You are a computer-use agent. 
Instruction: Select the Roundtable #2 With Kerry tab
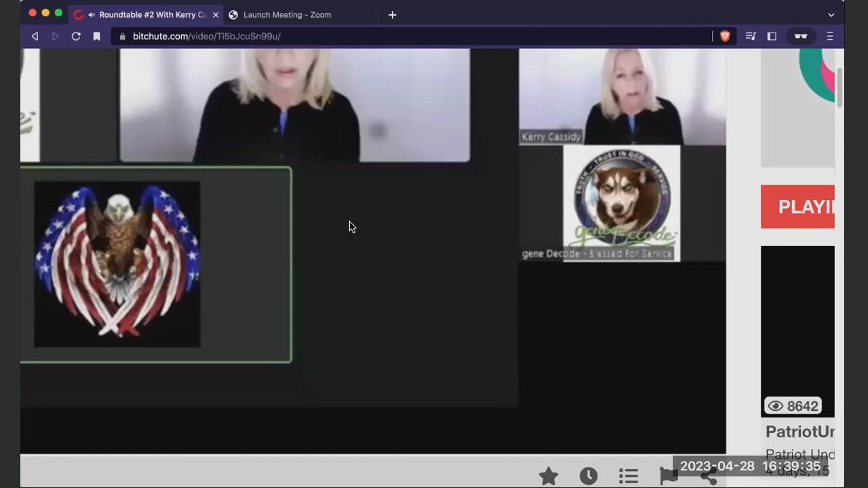(x=153, y=15)
